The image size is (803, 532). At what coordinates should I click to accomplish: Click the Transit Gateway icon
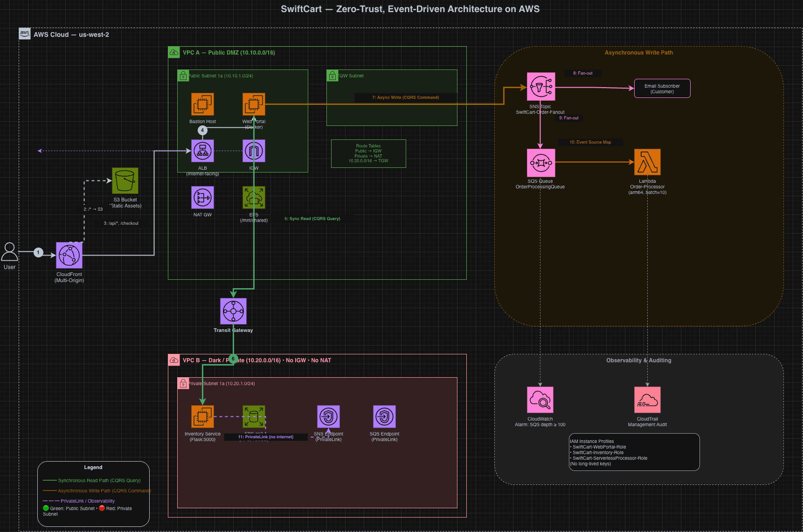point(233,311)
